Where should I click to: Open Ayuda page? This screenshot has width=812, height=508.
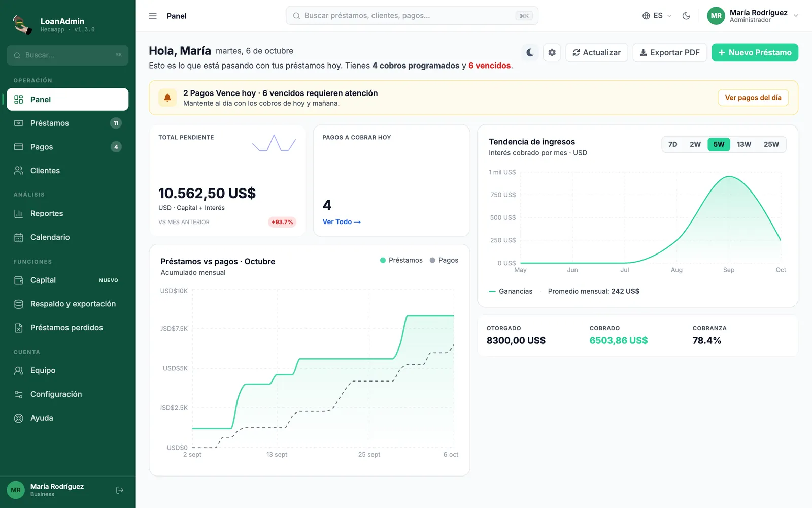(x=67, y=418)
